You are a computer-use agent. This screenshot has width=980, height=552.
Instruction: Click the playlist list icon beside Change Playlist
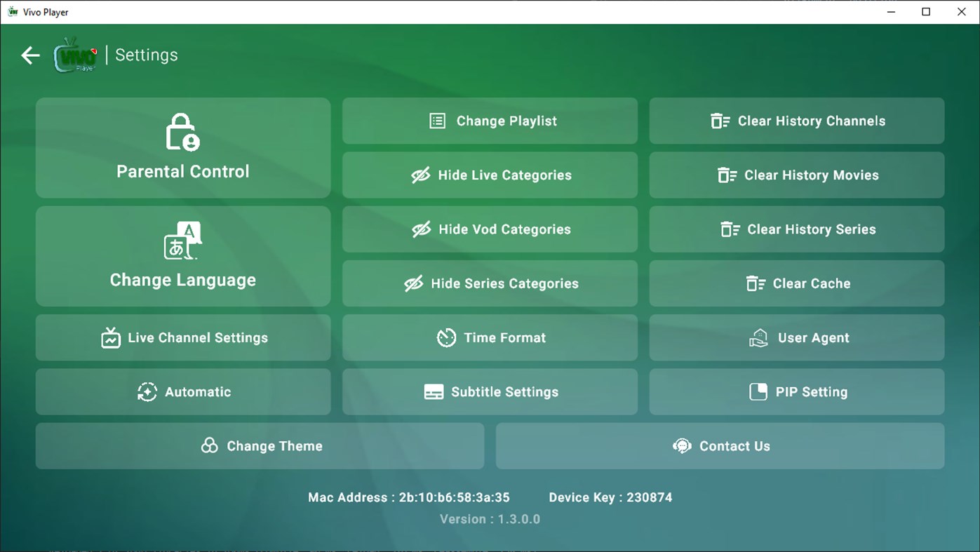pos(436,121)
